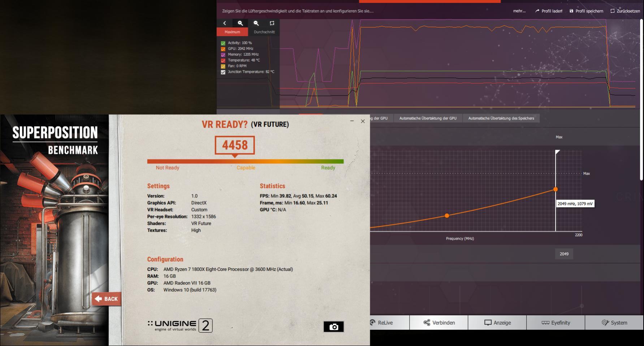Screen dimensions: 644x346
Task: Capture Superposition result with camera icon
Action: click(x=333, y=326)
